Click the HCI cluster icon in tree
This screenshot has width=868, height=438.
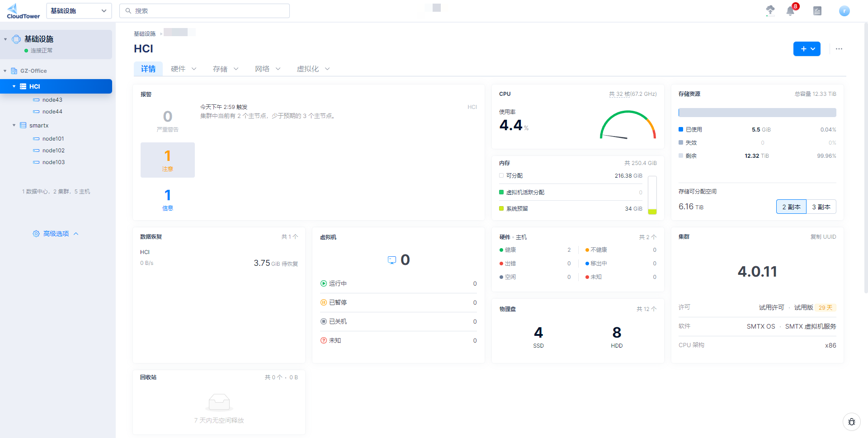pos(23,86)
